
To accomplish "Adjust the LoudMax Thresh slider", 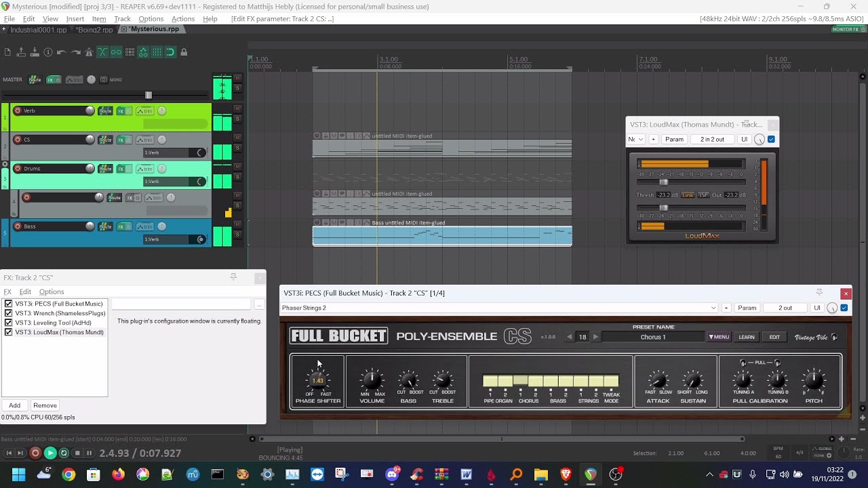I will [x=664, y=182].
